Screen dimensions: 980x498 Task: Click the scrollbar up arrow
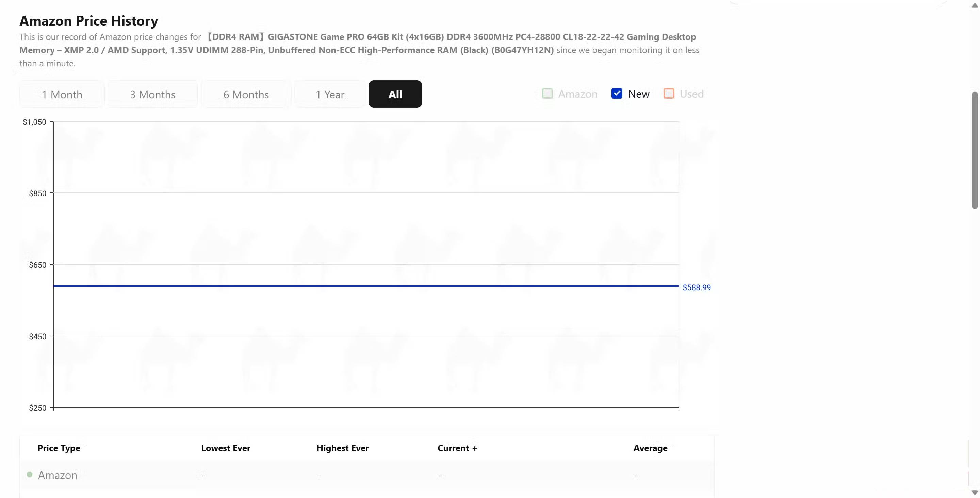click(x=974, y=5)
